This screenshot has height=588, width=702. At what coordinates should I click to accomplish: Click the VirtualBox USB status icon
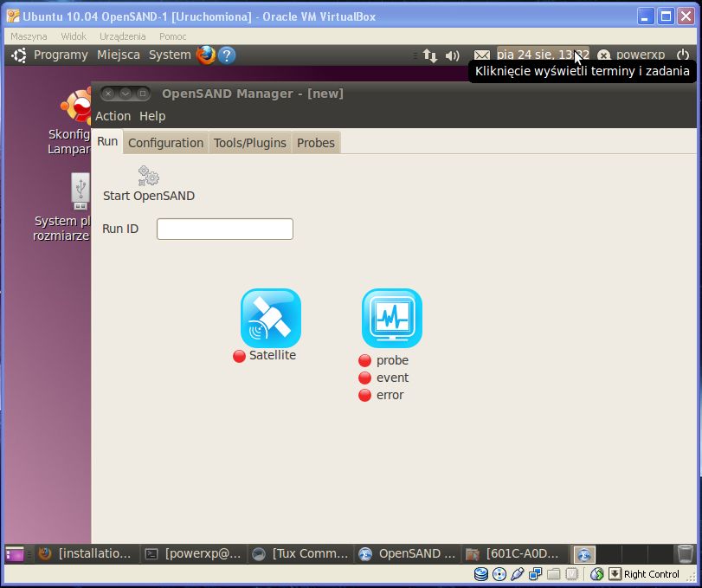[517, 574]
